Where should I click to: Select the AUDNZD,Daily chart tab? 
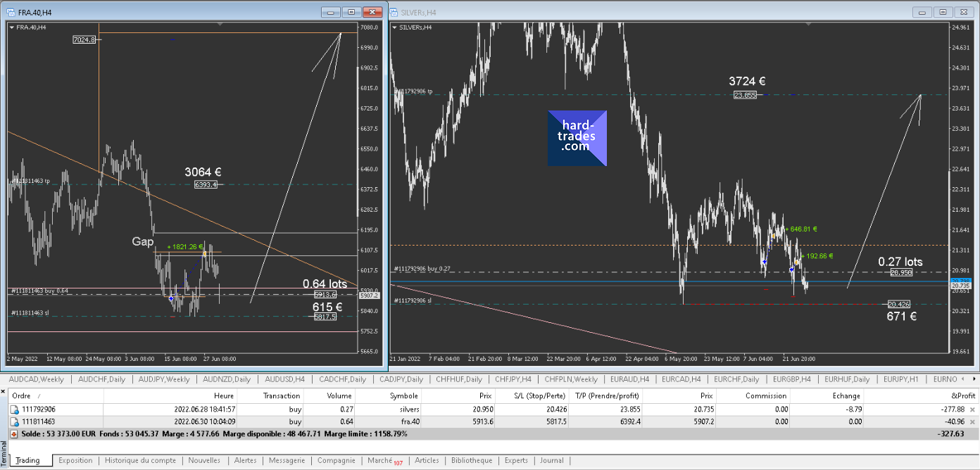[x=226, y=379]
